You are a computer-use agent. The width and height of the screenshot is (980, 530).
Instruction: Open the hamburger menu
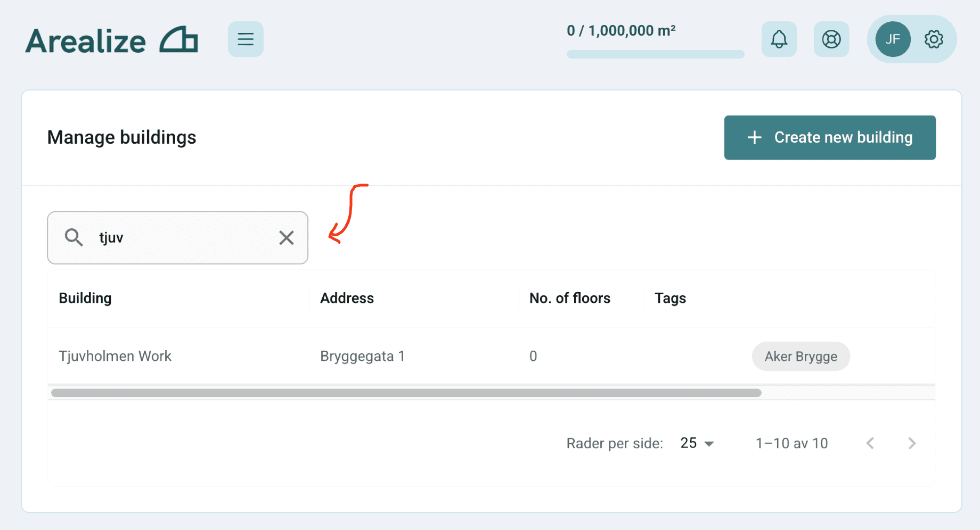(246, 39)
